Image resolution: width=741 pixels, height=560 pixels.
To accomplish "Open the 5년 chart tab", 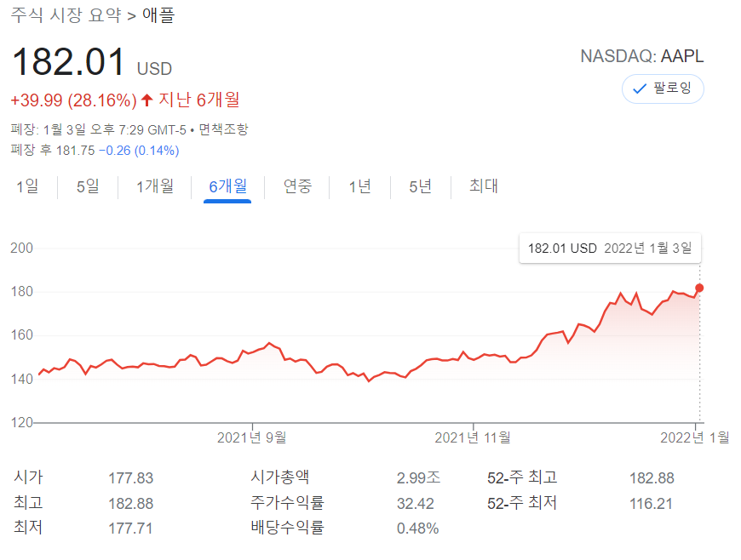I will [x=420, y=186].
